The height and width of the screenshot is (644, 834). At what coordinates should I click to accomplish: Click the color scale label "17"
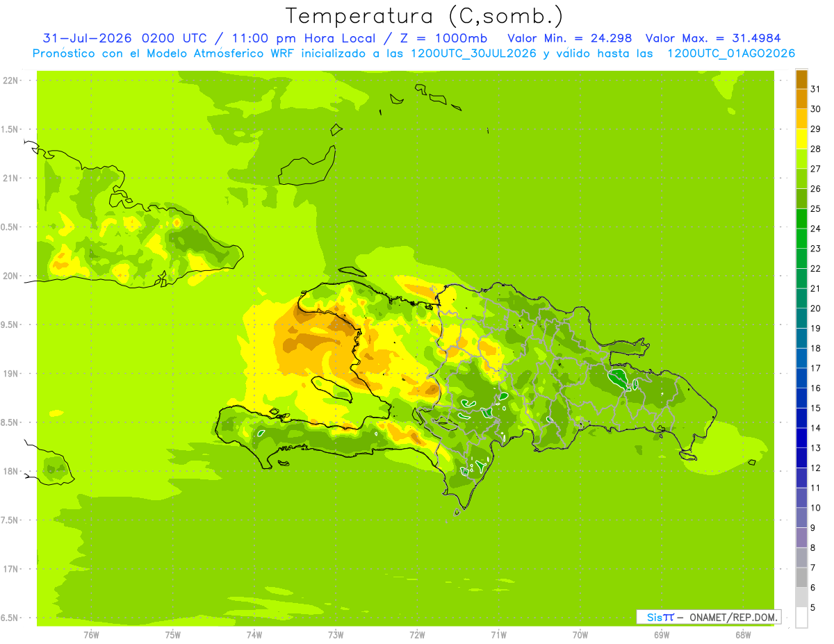[x=815, y=368]
